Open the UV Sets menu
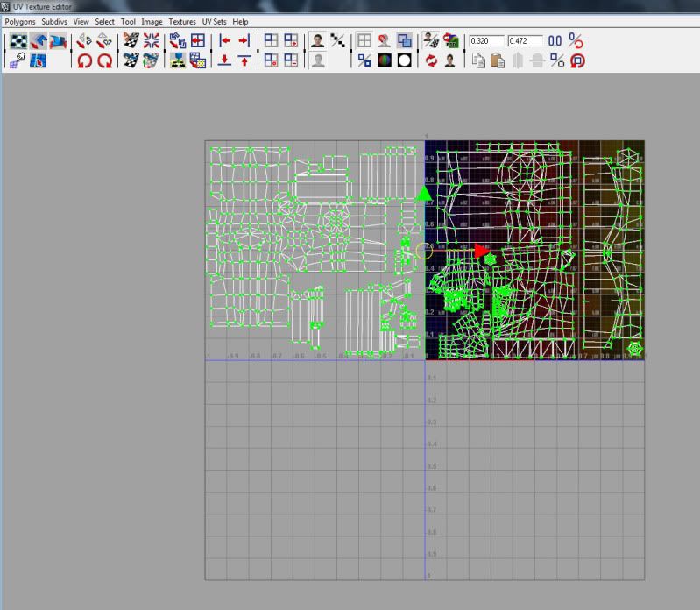 pyautogui.click(x=215, y=21)
